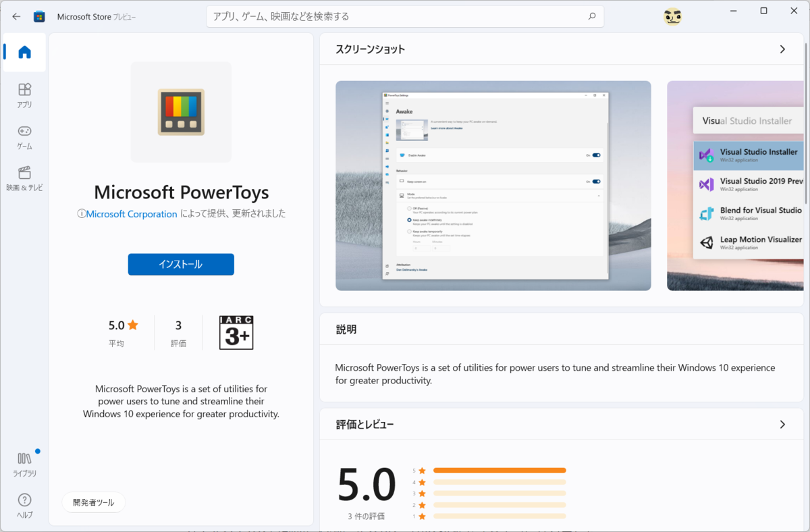The width and height of the screenshot is (810, 532).
Task: Go back with the back arrow
Action: (x=16, y=16)
